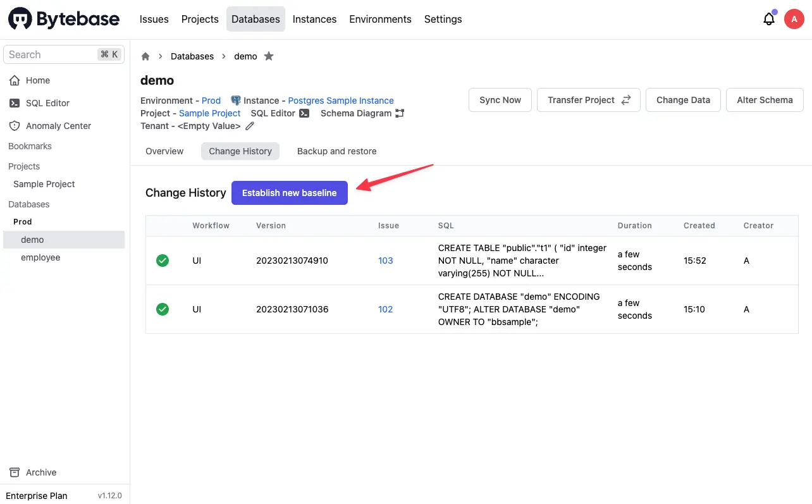Click the green success check on version 20230213074910

tap(163, 260)
